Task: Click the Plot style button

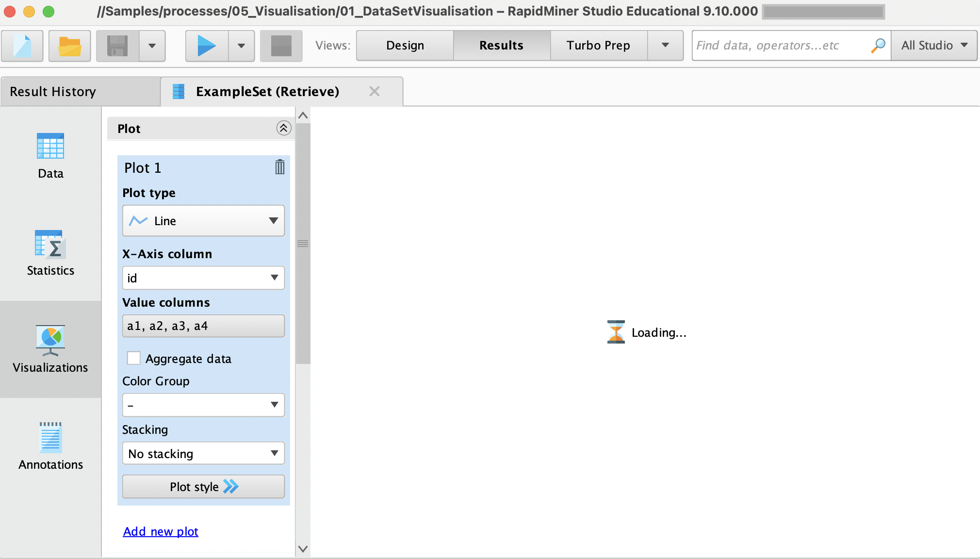Action: tap(203, 487)
